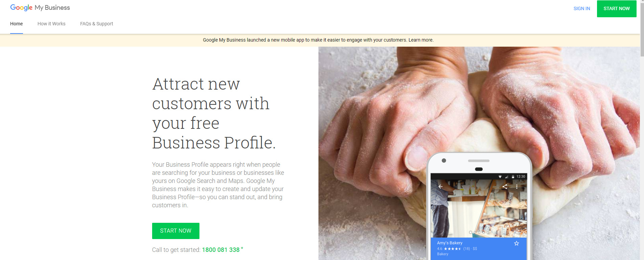The width and height of the screenshot is (644, 260).
Task: Click the share icon on phone screen
Action: coord(505,187)
